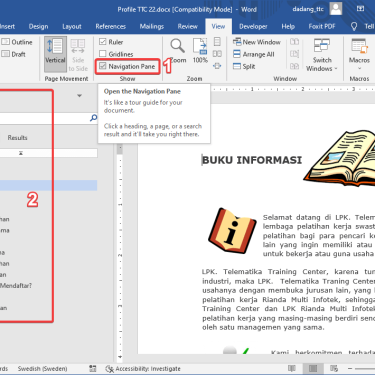
Task: Click the navigation pane search field
Action: click(x=44, y=118)
